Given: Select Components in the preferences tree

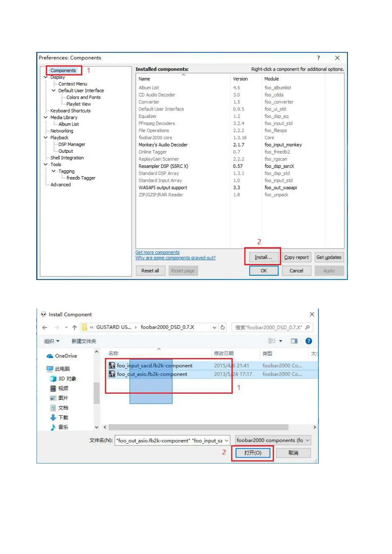Looking at the screenshot, I should pyautogui.click(x=63, y=70).
